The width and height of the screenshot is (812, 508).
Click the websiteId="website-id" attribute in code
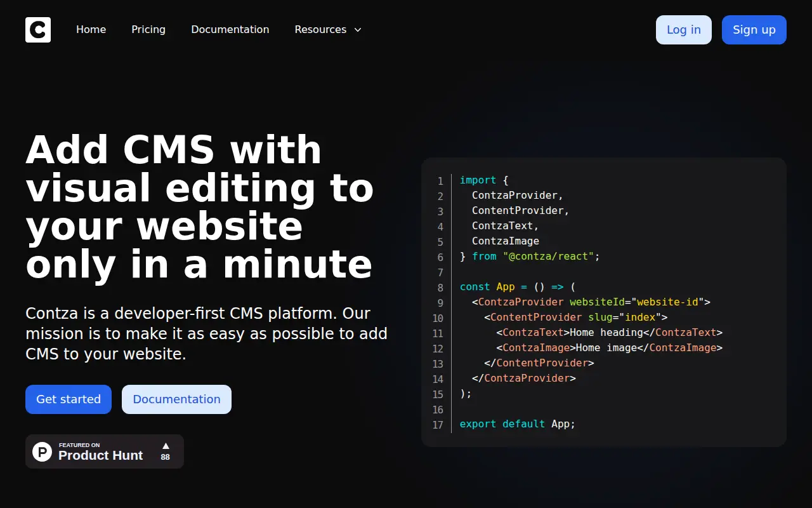(637, 302)
